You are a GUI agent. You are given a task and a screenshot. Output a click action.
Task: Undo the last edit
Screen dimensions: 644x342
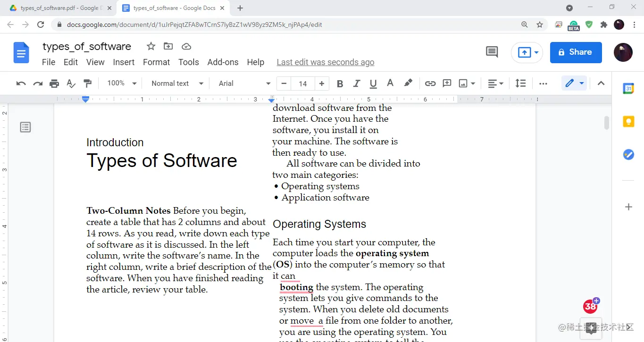21,83
